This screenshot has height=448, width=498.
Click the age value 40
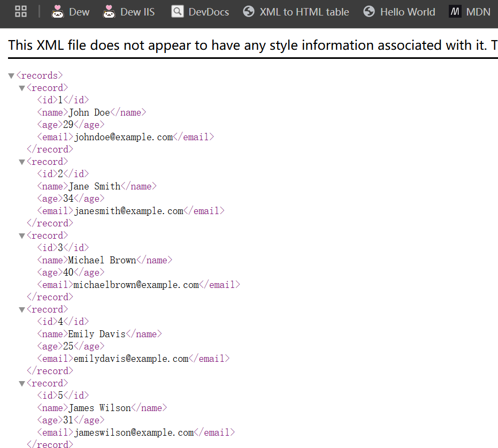pyautogui.click(x=68, y=272)
